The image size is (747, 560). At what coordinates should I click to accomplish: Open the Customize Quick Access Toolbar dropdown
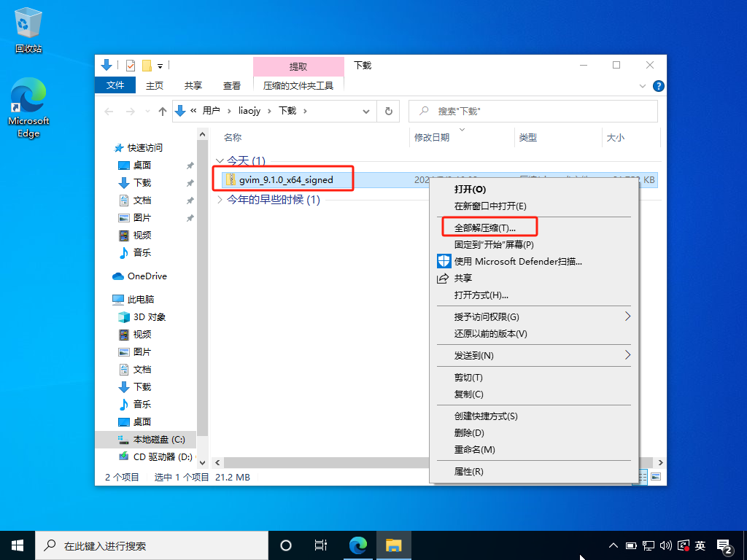coord(160,66)
